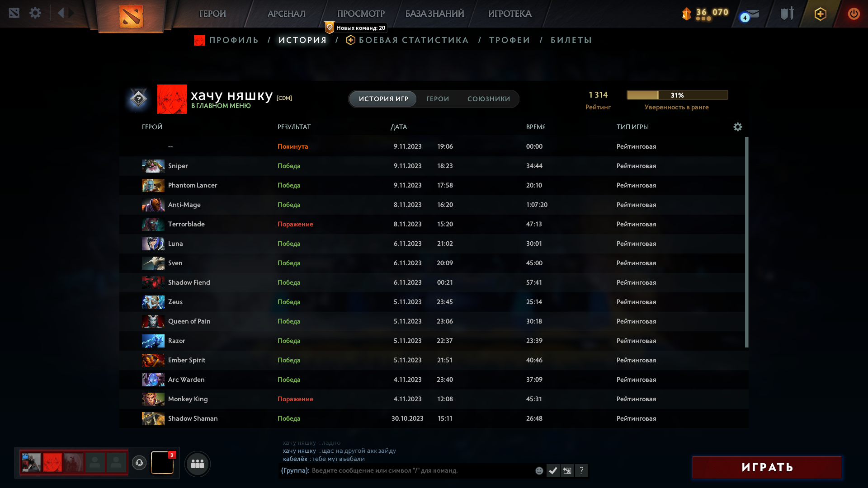Click the chat checkmark icon
This screenshot has width=868, height=488.
[x=553, y=471]
